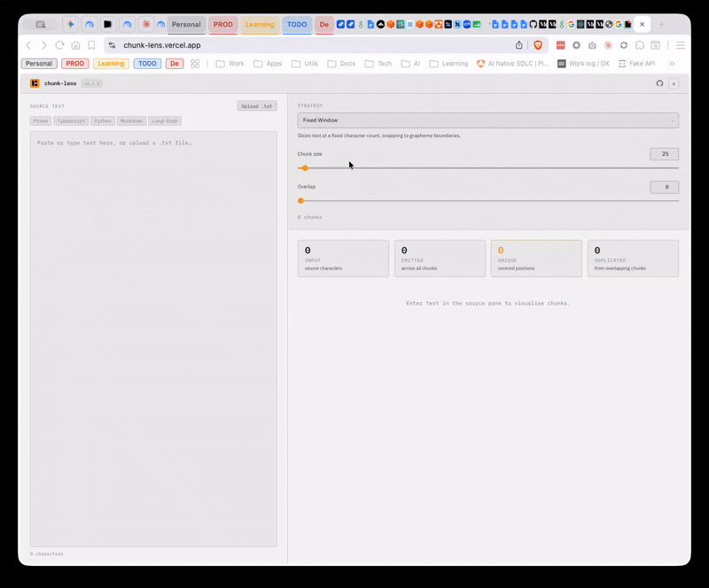Open a new tab with plus button
Viewport: 709px width, 588px height.
(661, 25)
